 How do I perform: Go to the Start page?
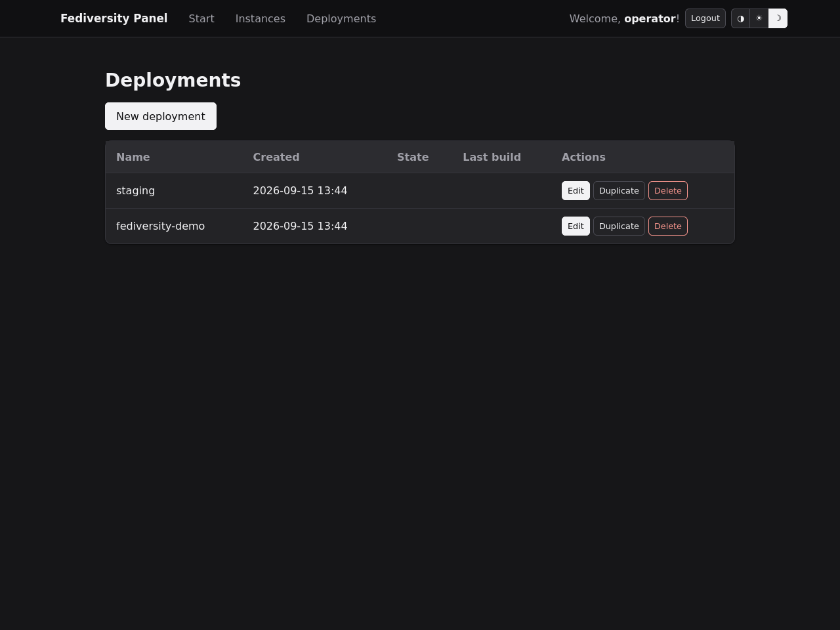(x=201, y=18)
